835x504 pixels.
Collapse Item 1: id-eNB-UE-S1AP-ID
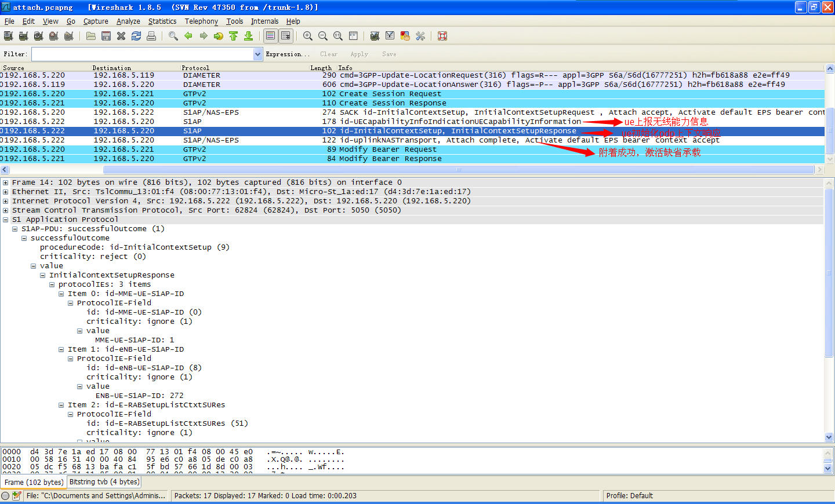click(x=61, y=349)
